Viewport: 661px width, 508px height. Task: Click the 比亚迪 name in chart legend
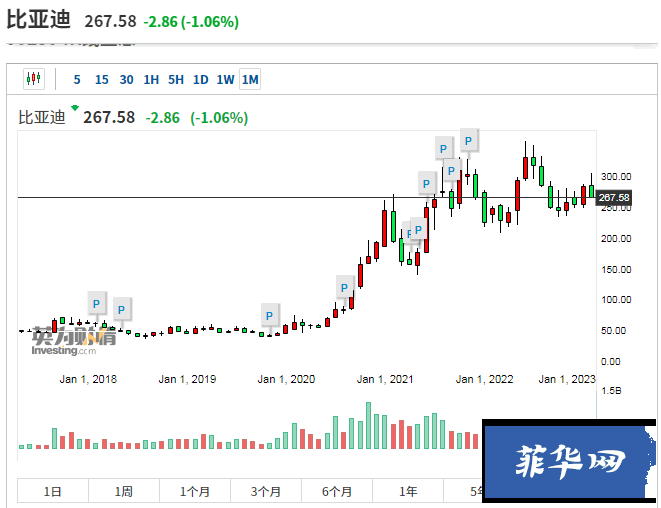click(x=42, y=117)
